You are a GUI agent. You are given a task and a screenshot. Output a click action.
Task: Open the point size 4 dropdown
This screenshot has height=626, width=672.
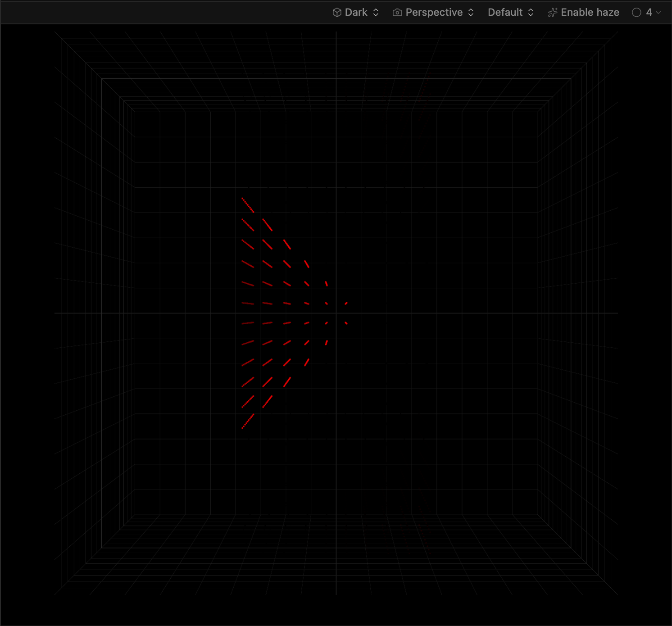646,13
